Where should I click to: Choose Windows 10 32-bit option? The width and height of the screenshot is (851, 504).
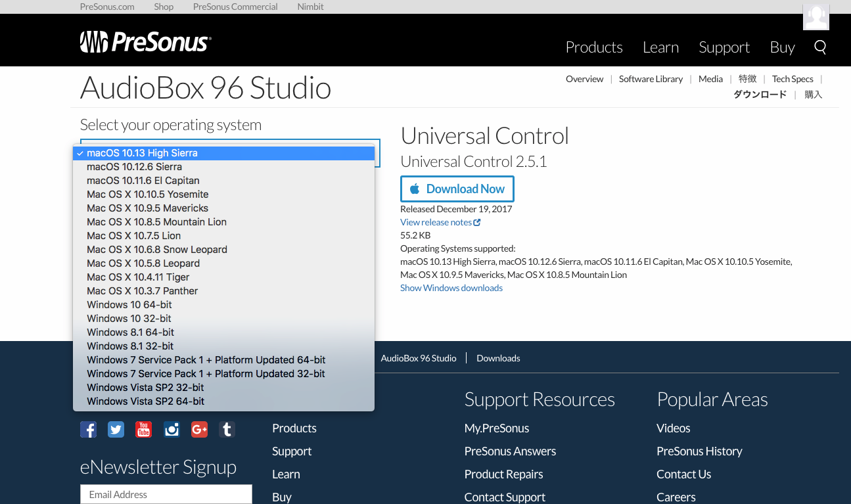point(224,319)
